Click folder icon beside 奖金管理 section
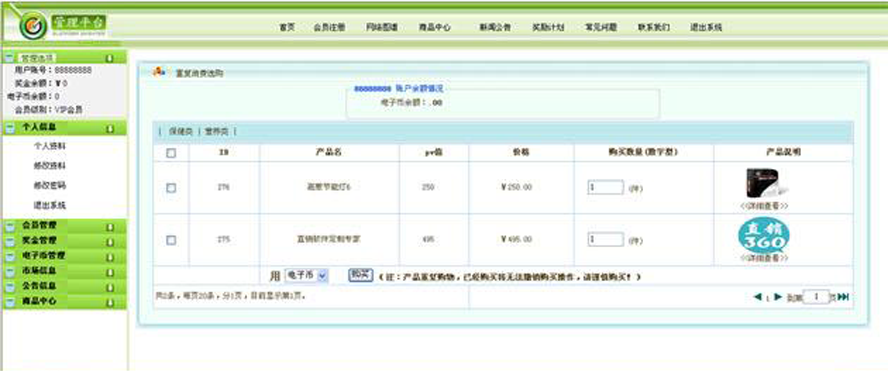Image resolution: width=888 pixels, height=371 pixels. pos(10,241)
